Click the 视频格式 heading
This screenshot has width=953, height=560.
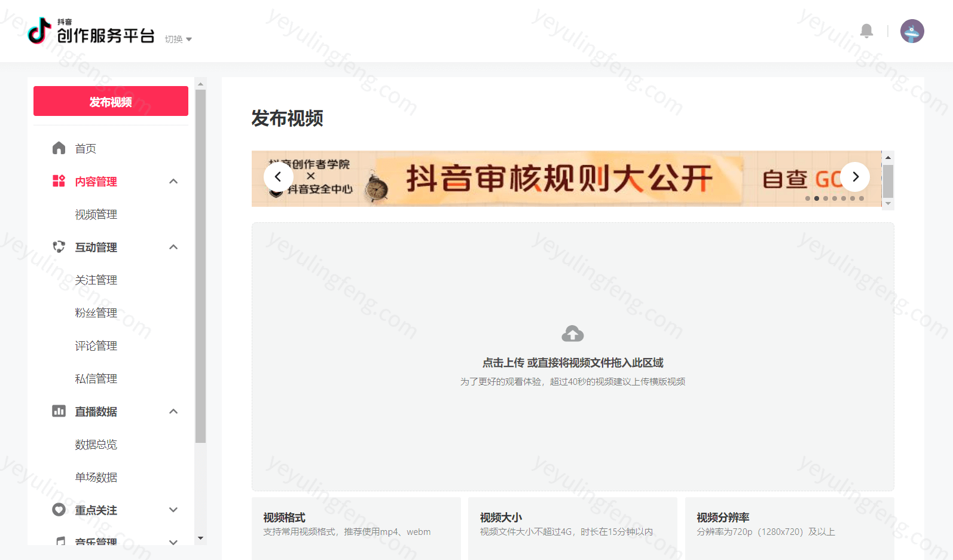285,517
